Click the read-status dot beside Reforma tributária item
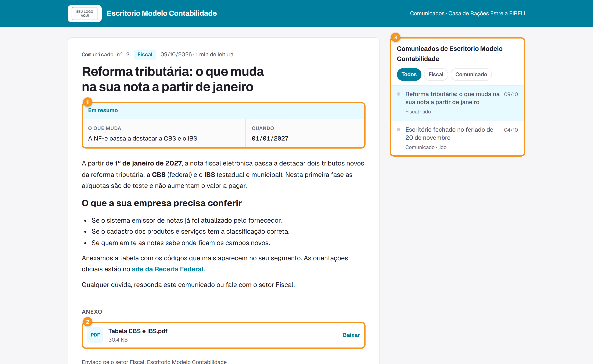 399,94
